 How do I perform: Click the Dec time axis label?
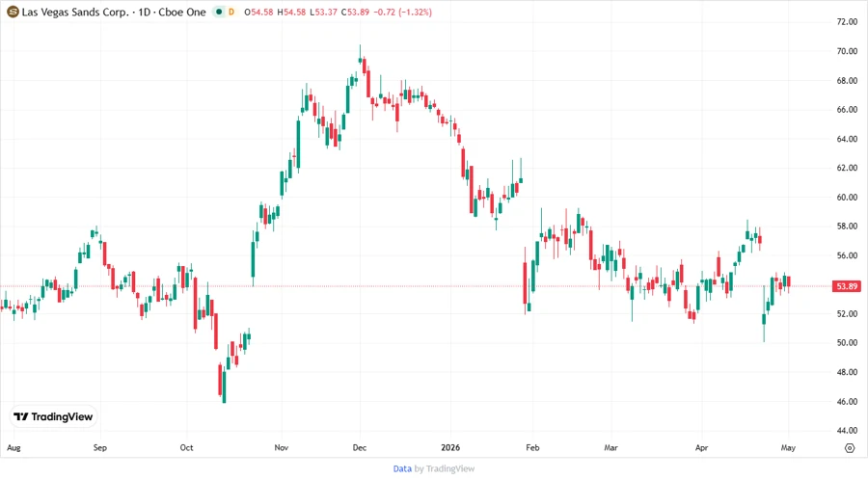tap(360, 448)
